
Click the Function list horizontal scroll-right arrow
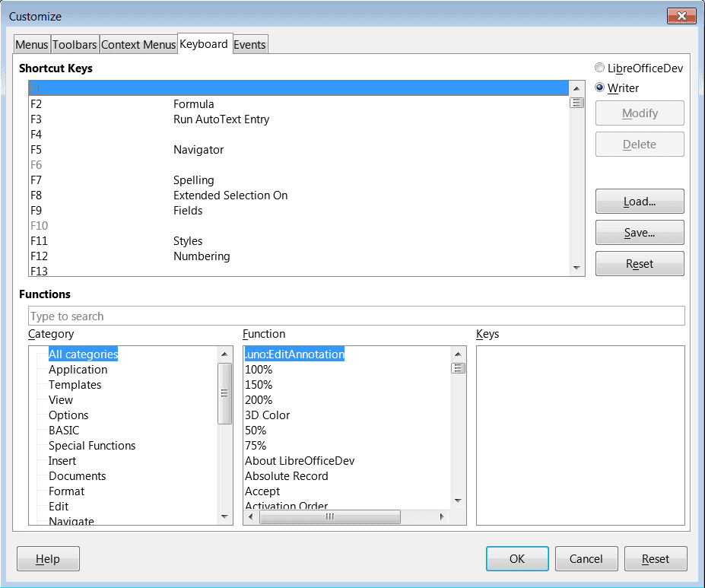(x=442, y=517)
